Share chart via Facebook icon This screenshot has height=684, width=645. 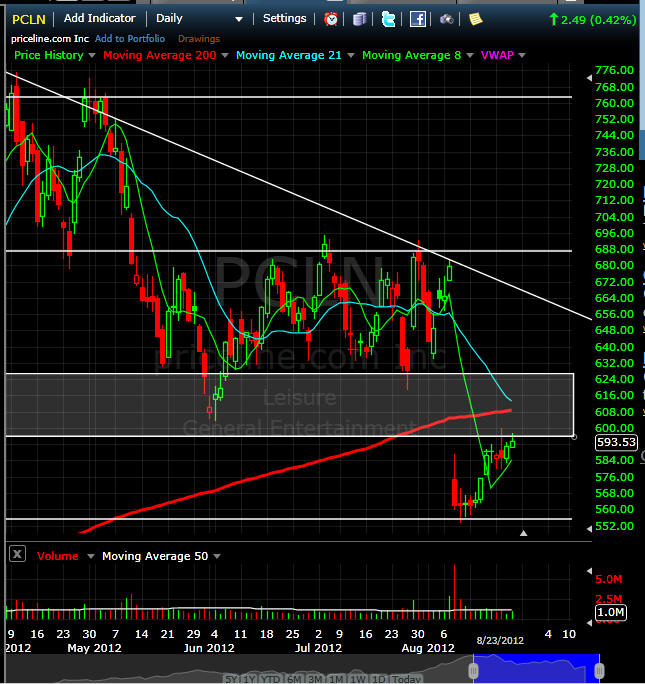click(417, 19)
